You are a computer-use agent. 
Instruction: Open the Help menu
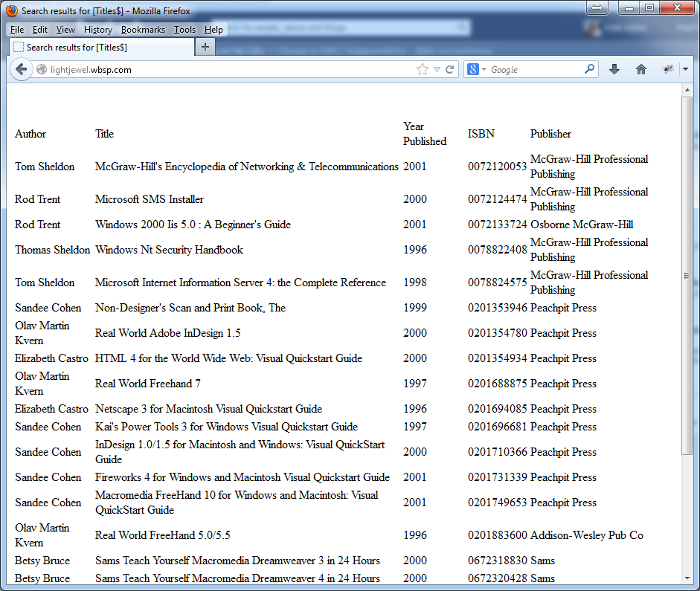tap(213, 30)
